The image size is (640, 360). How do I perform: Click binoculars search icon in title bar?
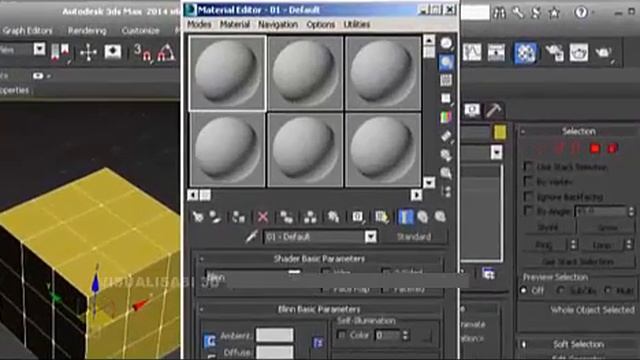(x=499, y=13)
